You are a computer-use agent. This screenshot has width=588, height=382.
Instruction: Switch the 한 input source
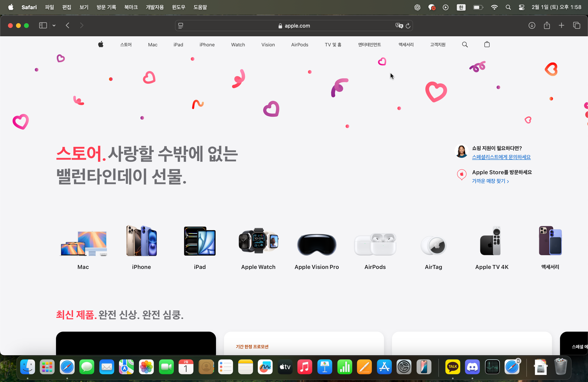coord(461,7)
